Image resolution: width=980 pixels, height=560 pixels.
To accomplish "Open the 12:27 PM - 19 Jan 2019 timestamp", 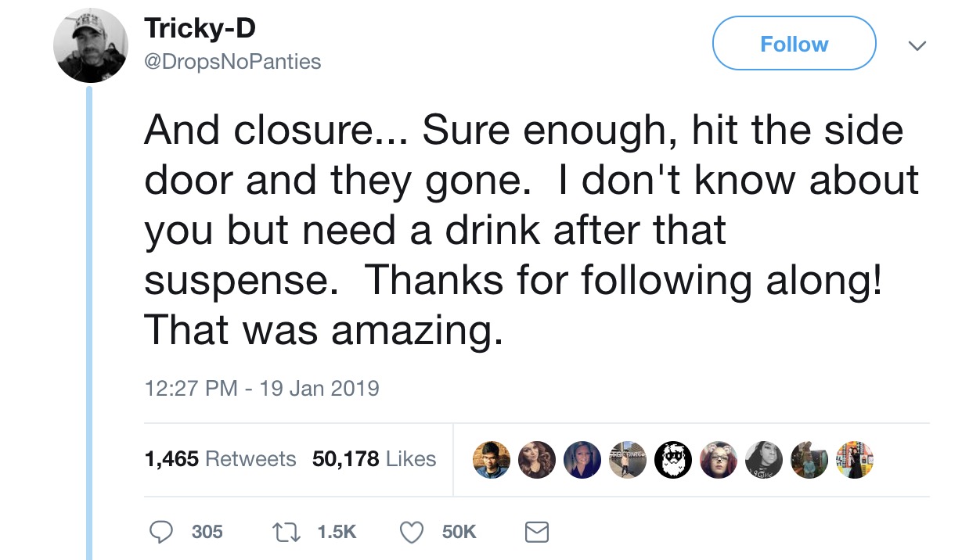I will (x=261, y=388).
